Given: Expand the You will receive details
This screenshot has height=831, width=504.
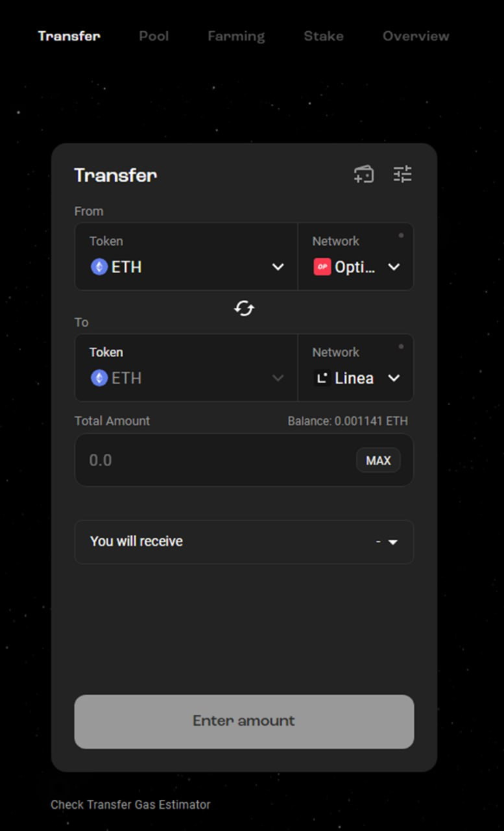Looking at the screenshot, I should pyautogui.click(x=244, y=541).
